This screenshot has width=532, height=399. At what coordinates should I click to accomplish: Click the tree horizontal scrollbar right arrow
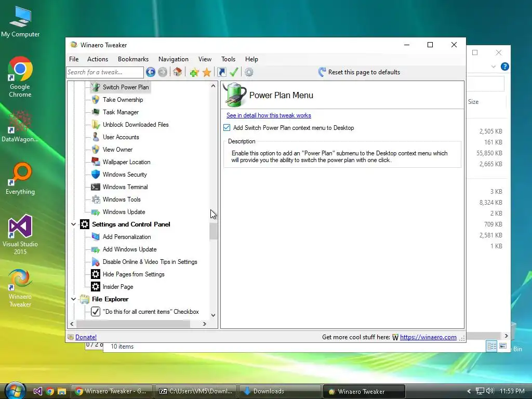click(x=204, y=324)
